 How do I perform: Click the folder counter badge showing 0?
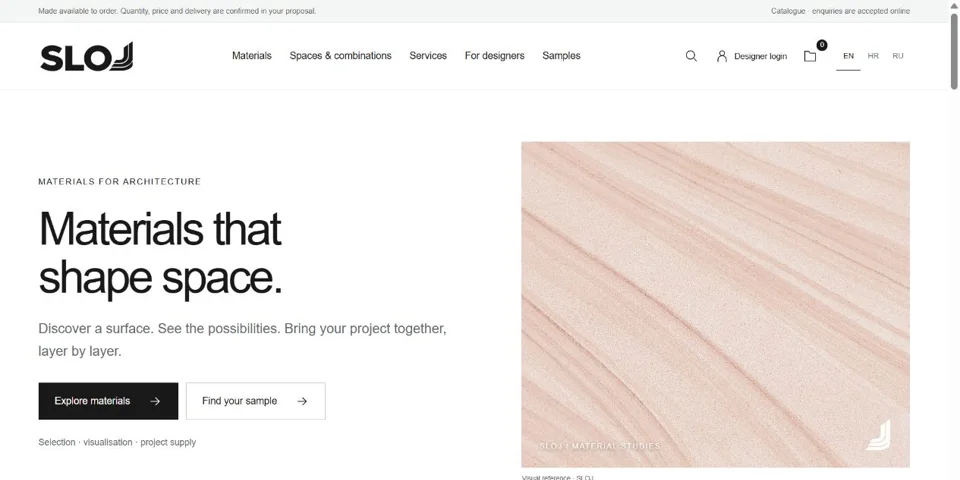point(822,45)
